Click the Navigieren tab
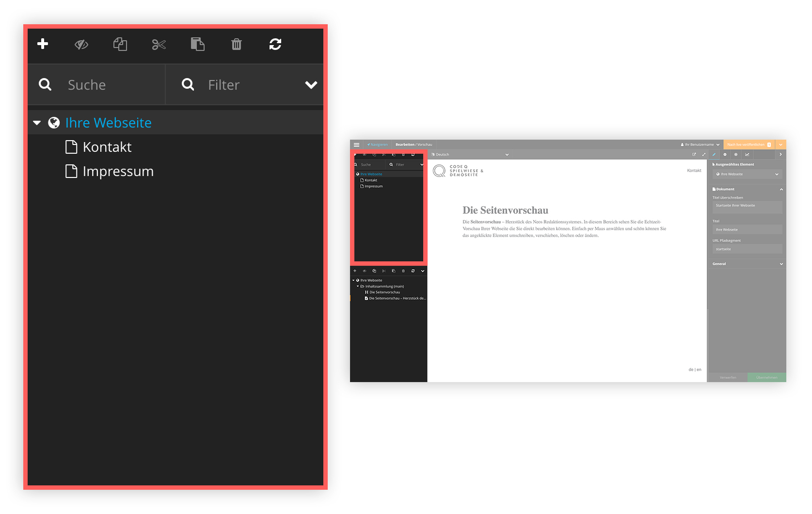This screenshot has width=812, height=514. click(x=377, y=145)
